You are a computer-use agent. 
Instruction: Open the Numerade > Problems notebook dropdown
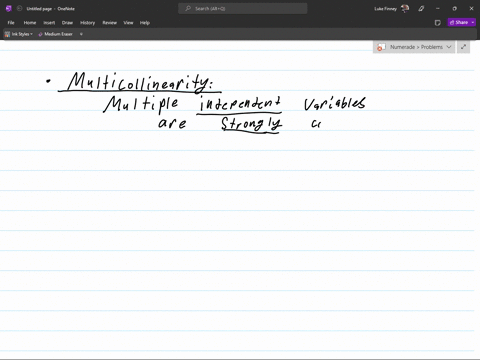414,47
